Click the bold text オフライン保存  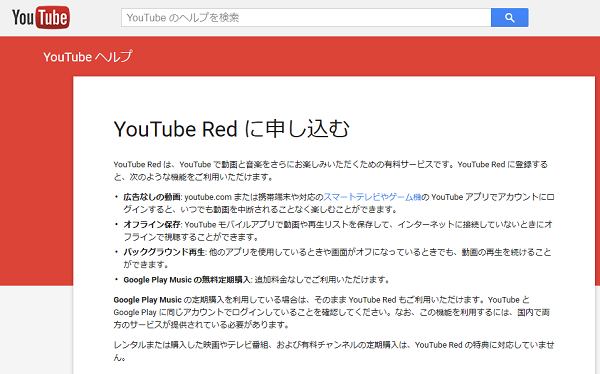pos(152,225)
